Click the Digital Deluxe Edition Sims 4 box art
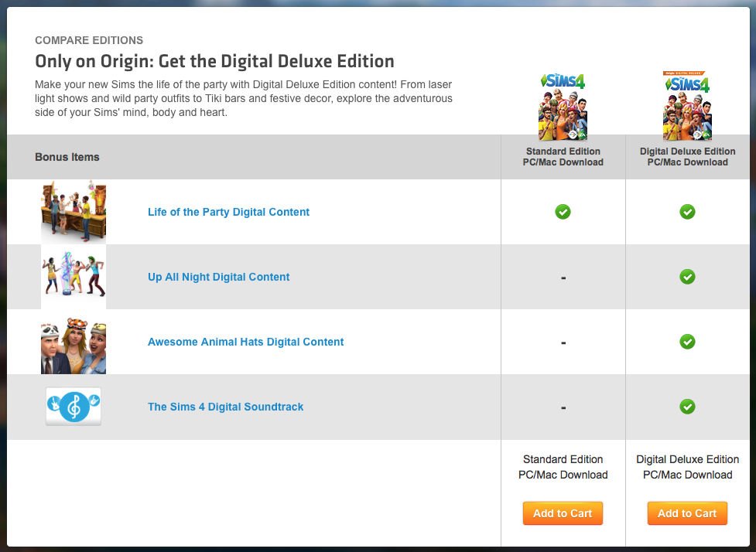 click(x=687, y=107)
